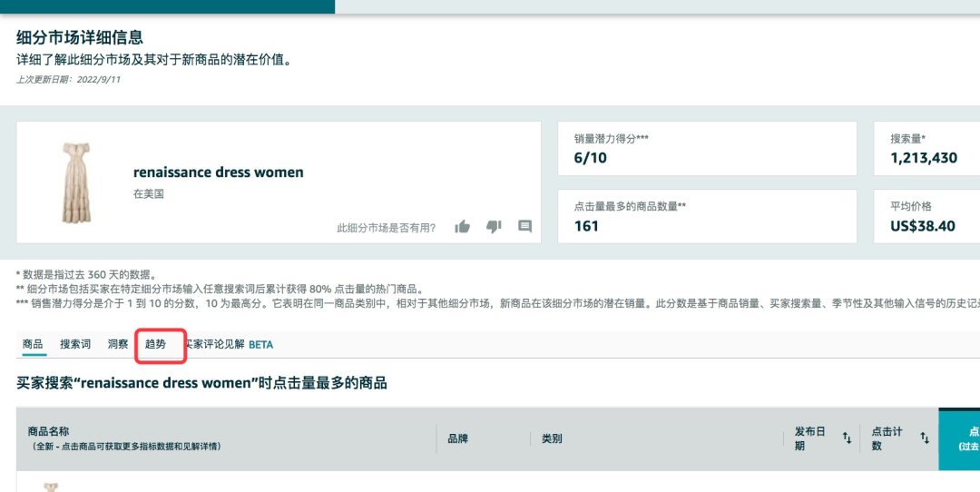Viewport: 980px width, 492px height.
Task: Click the 销量潜力得分 label
Action: (x=612, y=139)
